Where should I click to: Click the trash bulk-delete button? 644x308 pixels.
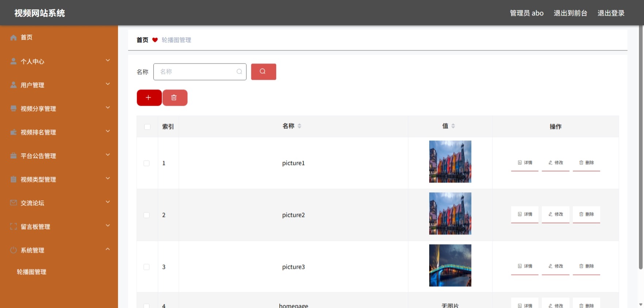(x=175, y=97)
